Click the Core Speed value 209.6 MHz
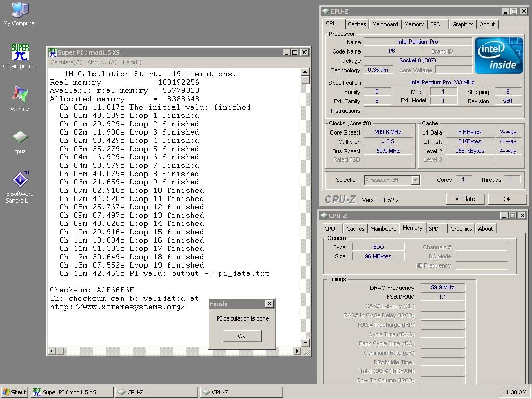Image resolution: width=532 pixels, height=399 pixels. click(388, 132)
